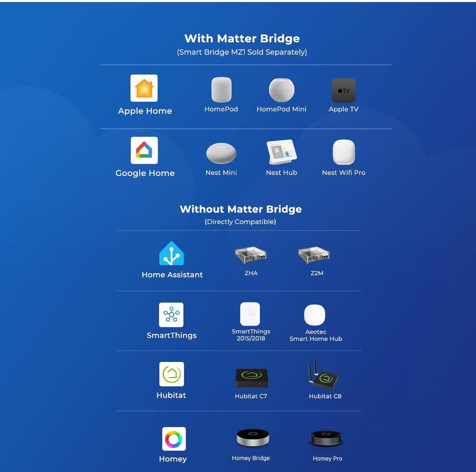Screen dimensions: 476x472
Task: Select the Z2M hub device image
Action: tap(314, 255)
